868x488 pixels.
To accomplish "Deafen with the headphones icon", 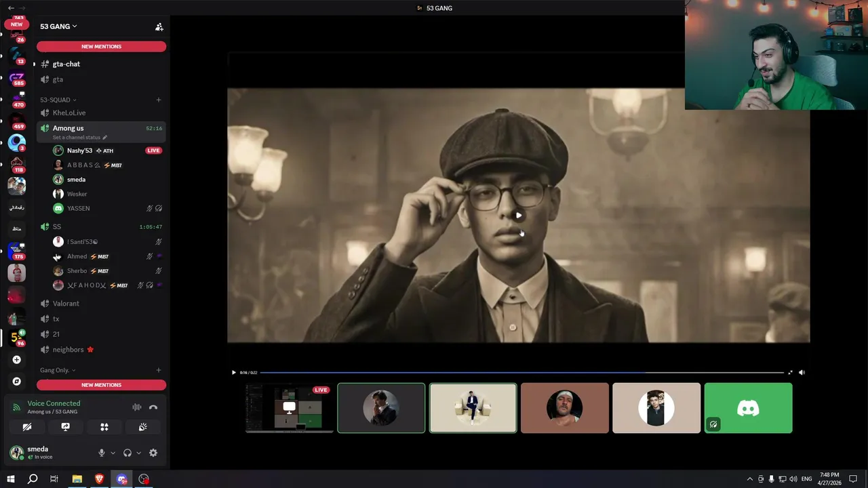I will (127, 453).
